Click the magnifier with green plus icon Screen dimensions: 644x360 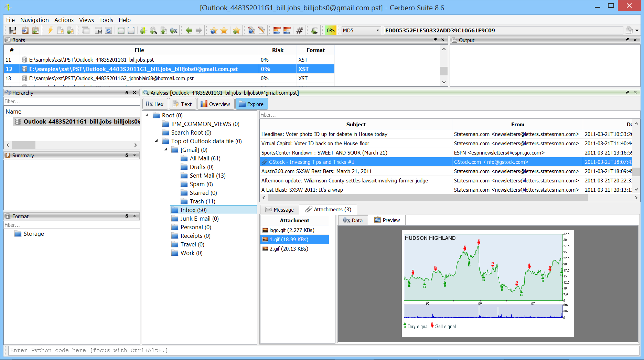pos(153,31)
